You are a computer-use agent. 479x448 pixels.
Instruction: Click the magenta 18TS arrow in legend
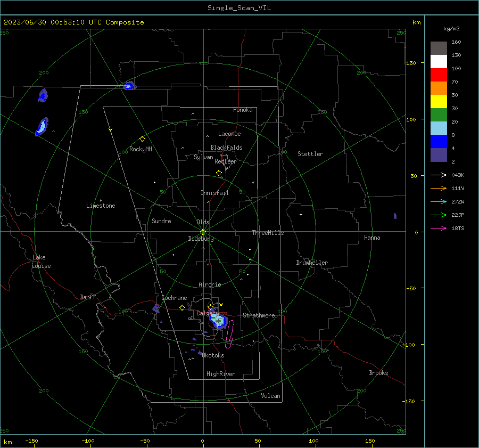tap(439, 228)
